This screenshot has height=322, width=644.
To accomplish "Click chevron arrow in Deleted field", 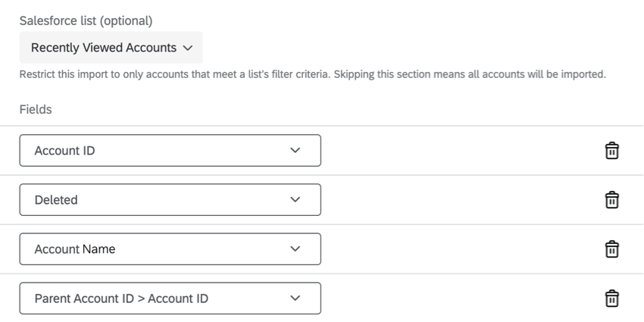I will [295, 199].
